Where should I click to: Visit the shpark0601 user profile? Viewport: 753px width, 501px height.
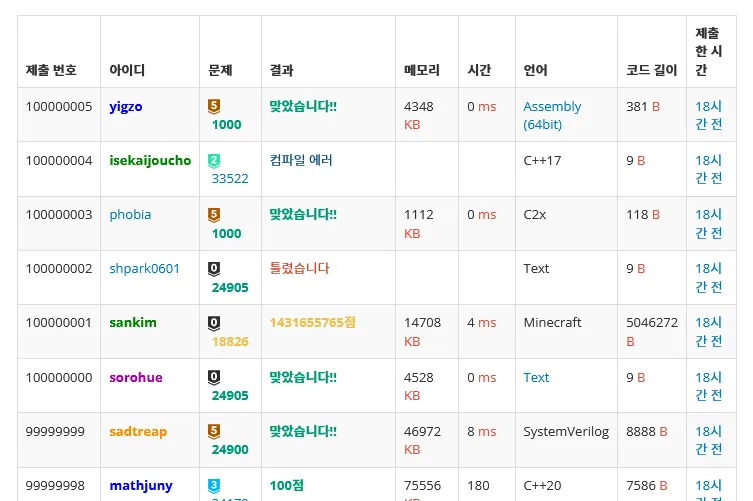[145, 269]
